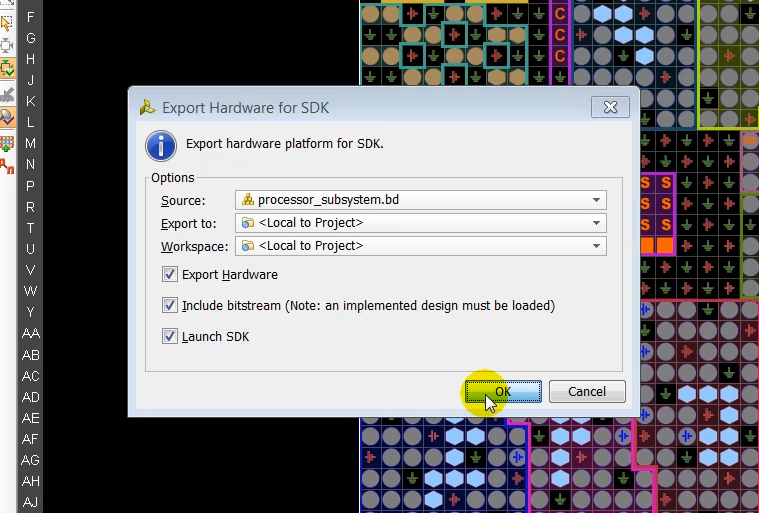Uncheck the Export Hardware checkbox
The image size is (759, 513).
169,274
